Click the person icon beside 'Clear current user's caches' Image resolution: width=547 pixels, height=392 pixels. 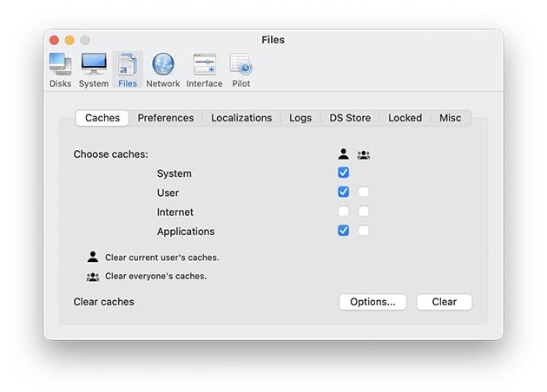pos(93,257)
